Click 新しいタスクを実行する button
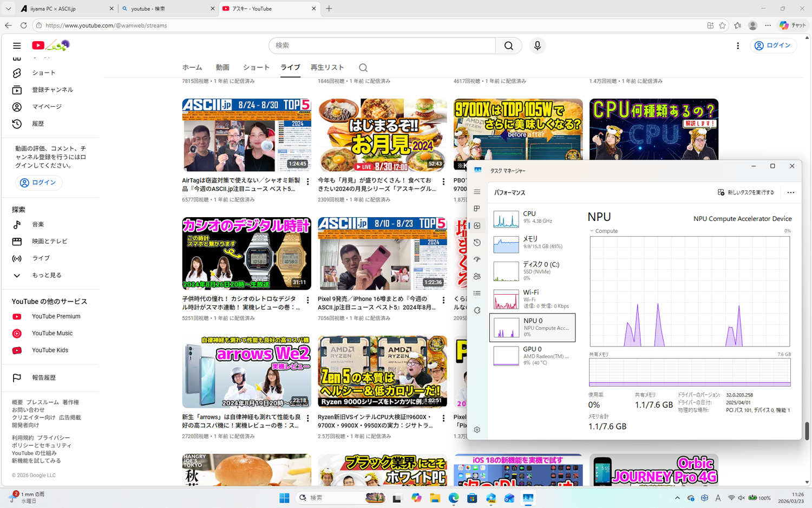 (745, 192)
